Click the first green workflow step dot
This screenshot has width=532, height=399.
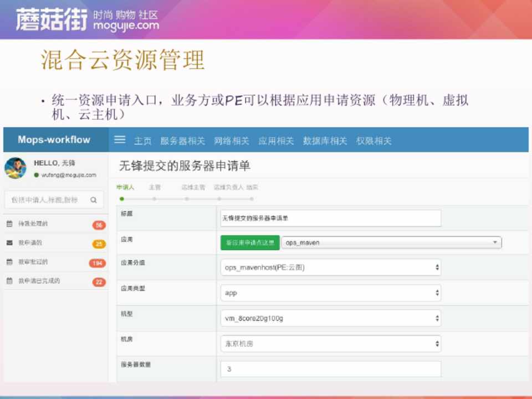coord(122,198)
